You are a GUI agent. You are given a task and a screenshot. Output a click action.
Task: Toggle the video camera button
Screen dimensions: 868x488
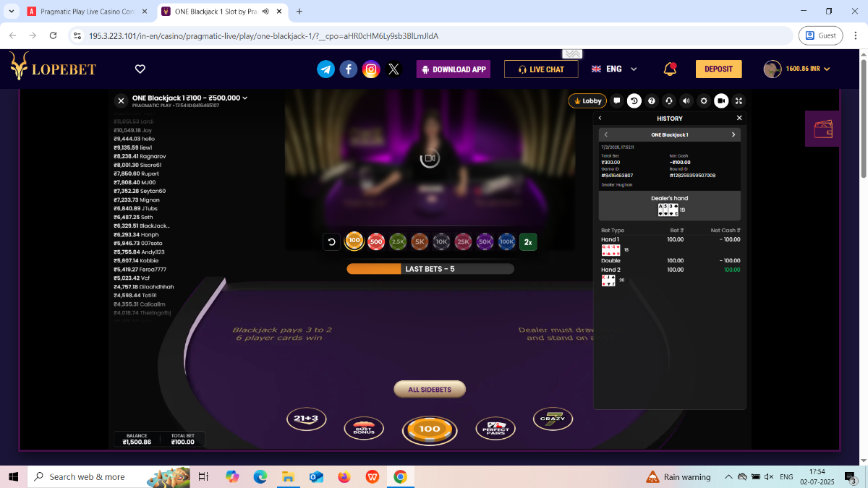(x=721, y=100)
